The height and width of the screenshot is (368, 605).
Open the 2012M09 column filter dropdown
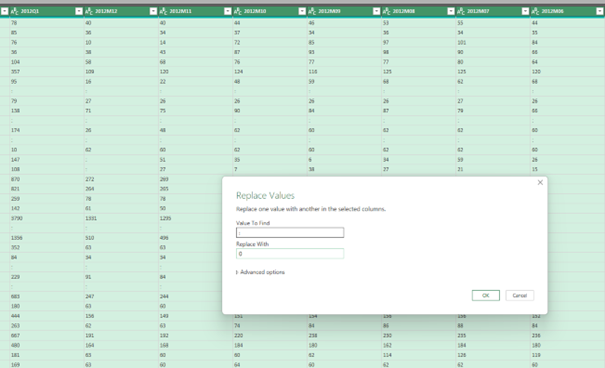pos(377,11)
